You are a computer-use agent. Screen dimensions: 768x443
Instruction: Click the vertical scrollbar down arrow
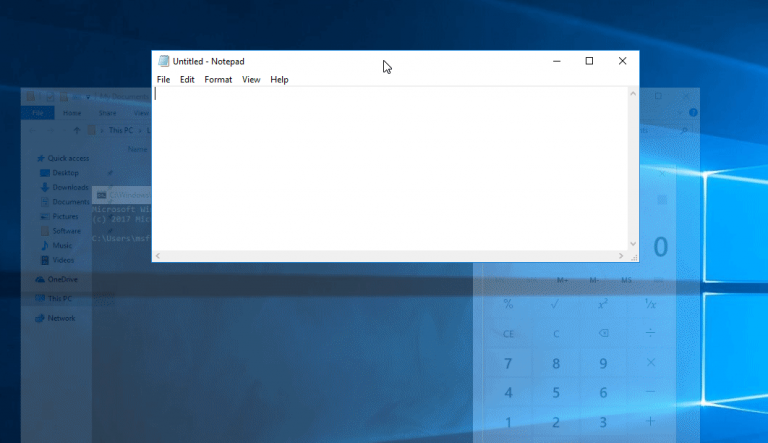click(633, 243)
